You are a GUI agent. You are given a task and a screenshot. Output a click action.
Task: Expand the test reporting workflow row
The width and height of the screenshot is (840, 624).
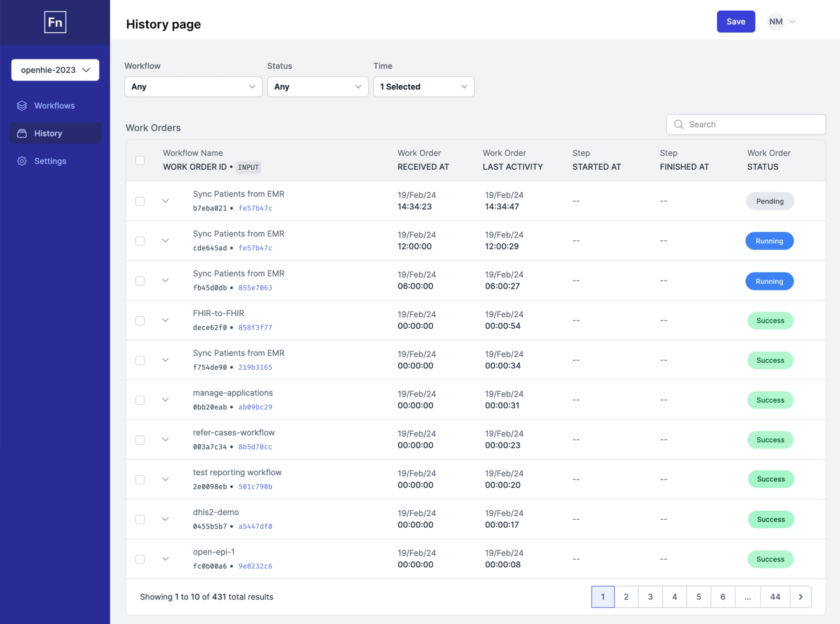tap(165, 480)
